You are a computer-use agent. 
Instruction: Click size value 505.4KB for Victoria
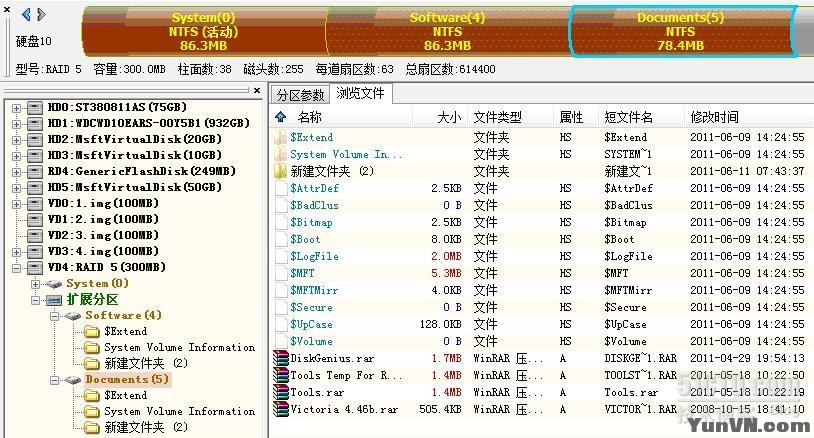(x=440, y=409)
